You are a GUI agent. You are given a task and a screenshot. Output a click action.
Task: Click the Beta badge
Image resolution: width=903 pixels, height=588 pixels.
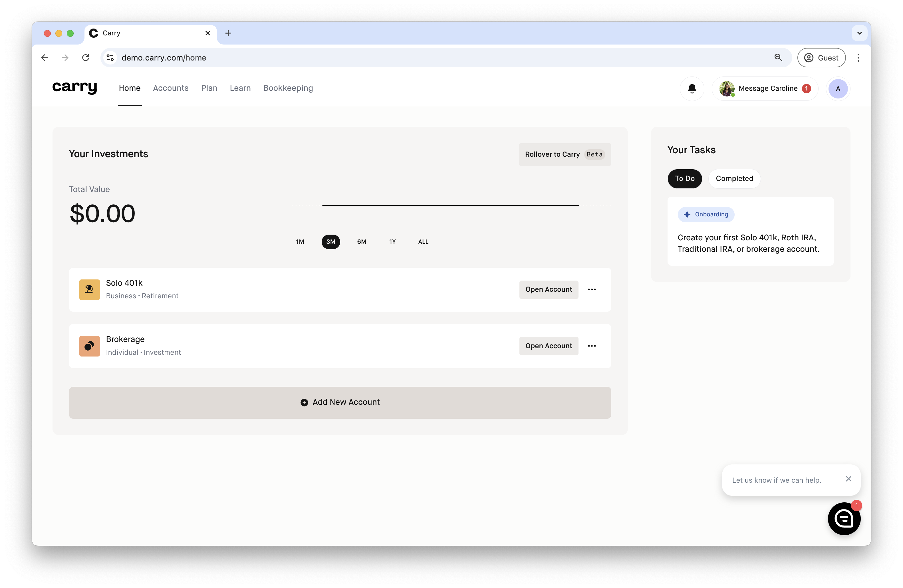click(x=594, y=154)
